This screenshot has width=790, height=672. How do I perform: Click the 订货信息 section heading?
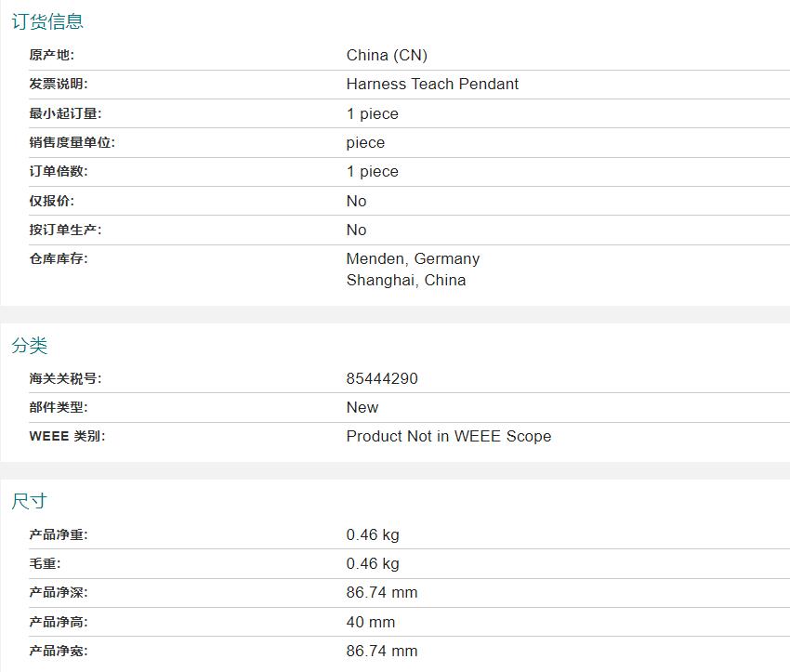coord(47,21)
